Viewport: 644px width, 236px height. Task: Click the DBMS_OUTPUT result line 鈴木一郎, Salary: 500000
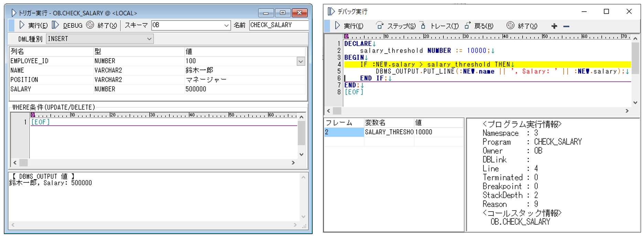51,183
